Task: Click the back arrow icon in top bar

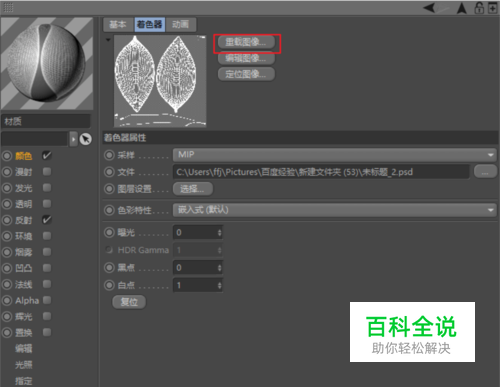Action: (x=429, y=7)
